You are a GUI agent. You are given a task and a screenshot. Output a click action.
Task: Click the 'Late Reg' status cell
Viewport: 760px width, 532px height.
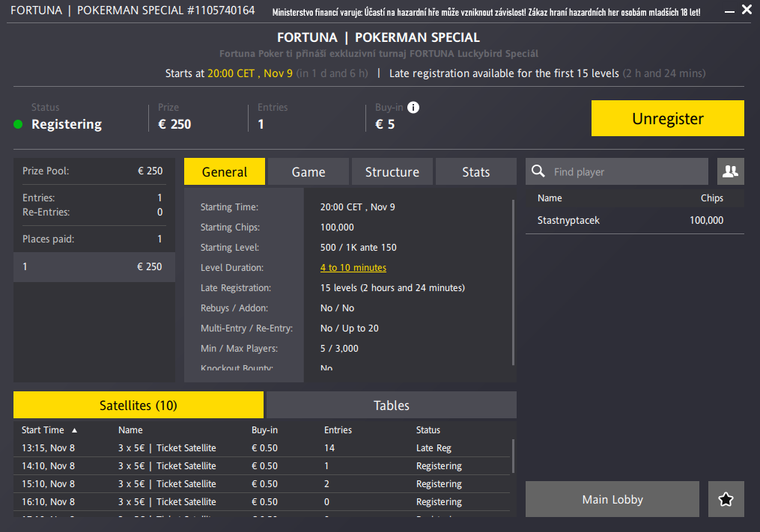(434, 447)
